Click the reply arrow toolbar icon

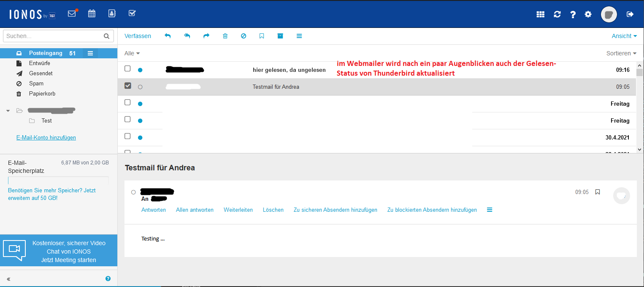tap(168, 36)
